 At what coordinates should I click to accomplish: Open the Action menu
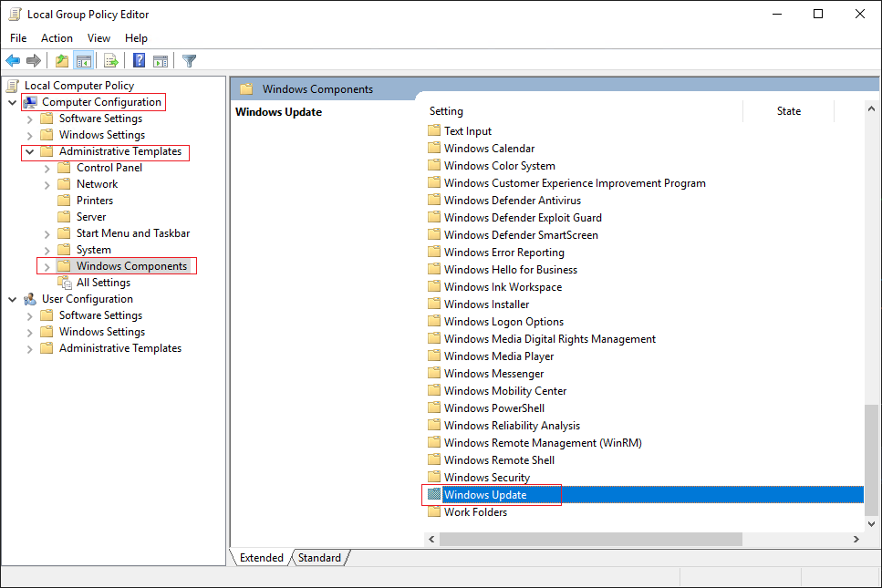[57, 38]
